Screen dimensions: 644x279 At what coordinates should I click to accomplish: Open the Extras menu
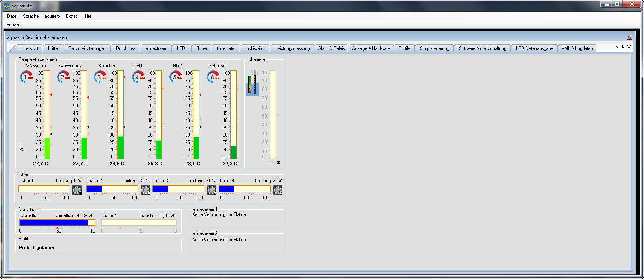tap(71, 16)
